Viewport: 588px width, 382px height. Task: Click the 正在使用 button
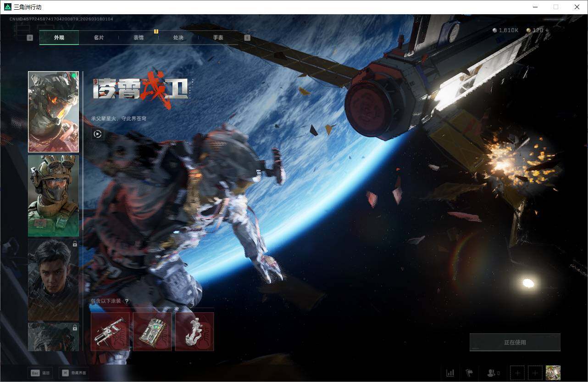click(515, 342)
